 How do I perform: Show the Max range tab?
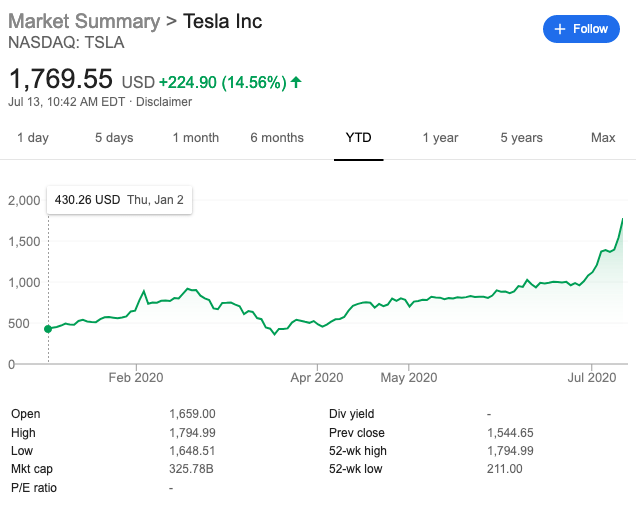(603, 137)
